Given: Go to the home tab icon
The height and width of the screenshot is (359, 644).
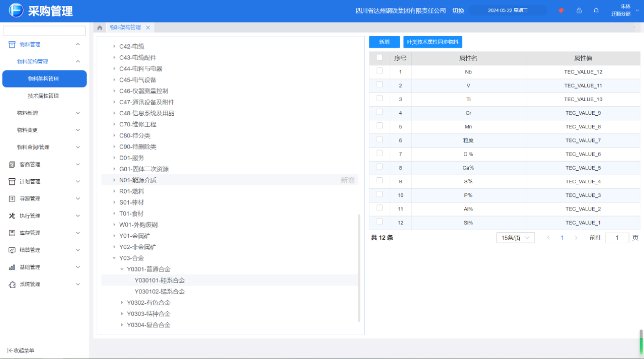Looking at the screenshot, I should click(x=100, y=28).
